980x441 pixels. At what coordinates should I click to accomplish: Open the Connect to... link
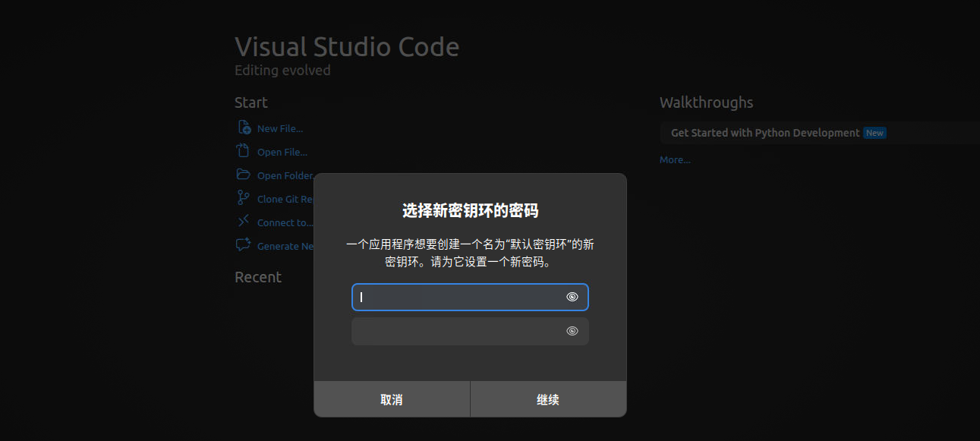(x=285, y=222)
